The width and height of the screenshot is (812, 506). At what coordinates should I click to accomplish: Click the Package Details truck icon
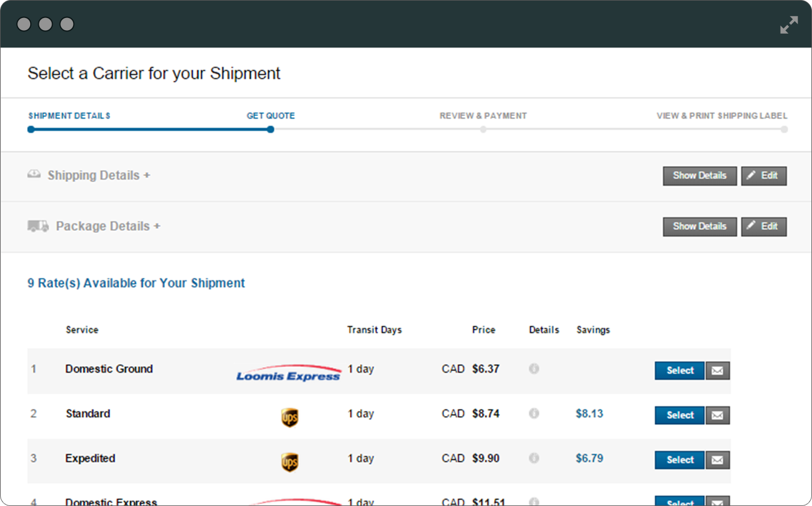38,226
